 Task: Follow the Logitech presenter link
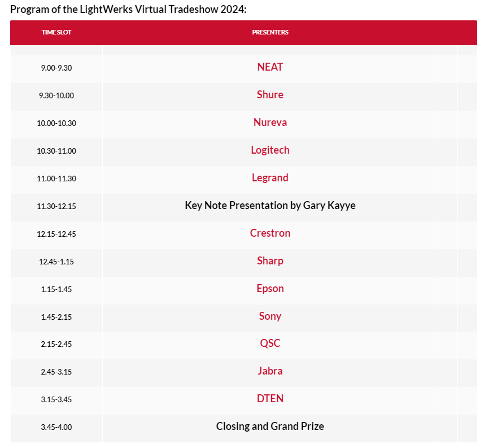[270, 150]
